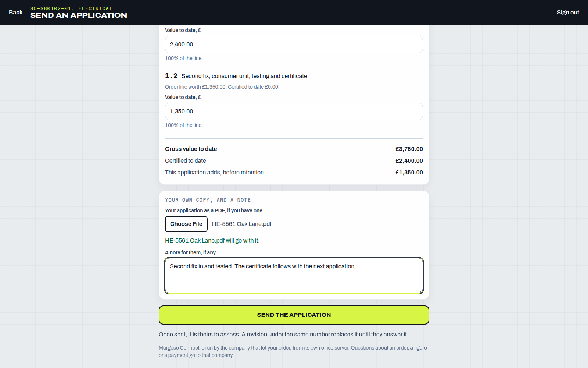The height and width of the screenshot is (368, 588).
Task: Click line item 1.2 Second fix description
Action: point(244,76)
